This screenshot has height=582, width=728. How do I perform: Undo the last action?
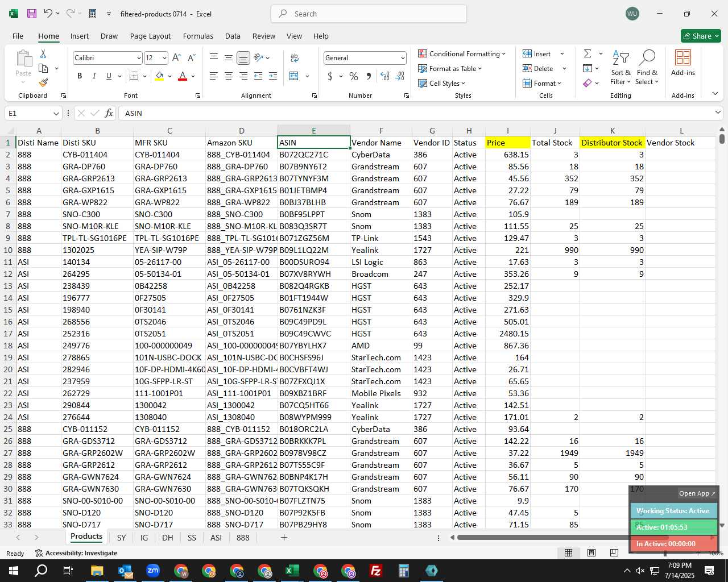click(x=48, y=14)
